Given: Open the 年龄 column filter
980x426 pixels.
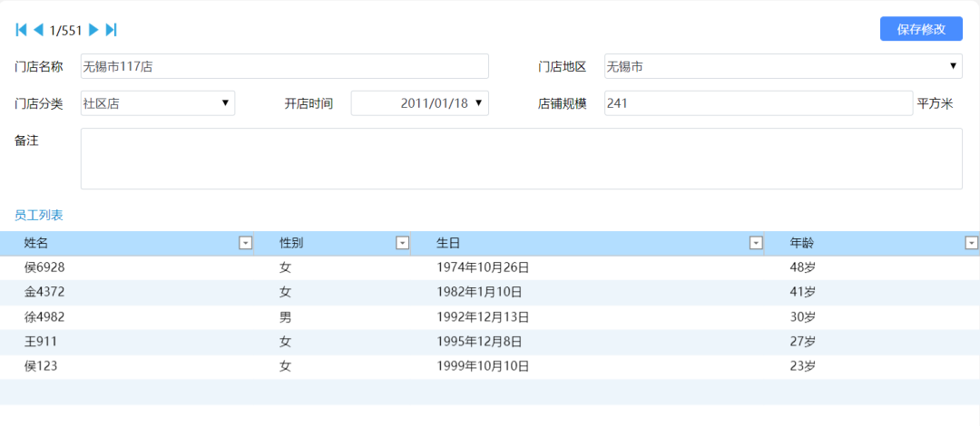Looking at the screenshot, I should (971, 243).
